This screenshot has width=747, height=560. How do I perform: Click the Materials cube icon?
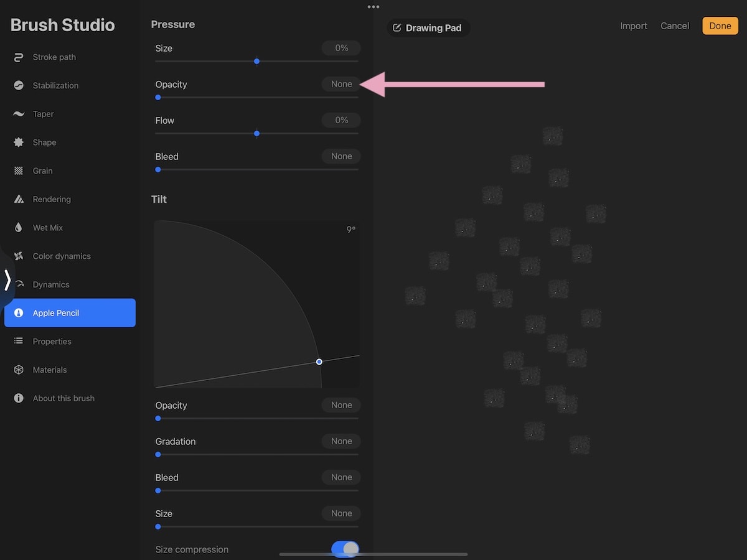(19, 370)
